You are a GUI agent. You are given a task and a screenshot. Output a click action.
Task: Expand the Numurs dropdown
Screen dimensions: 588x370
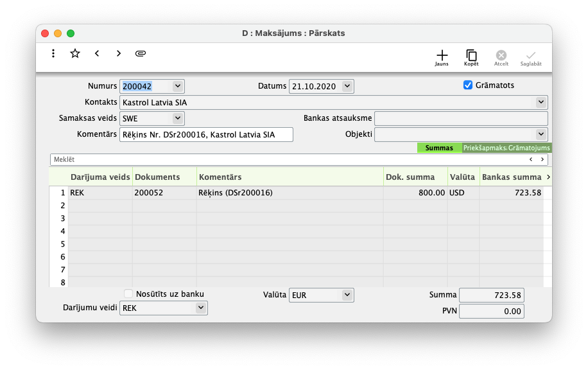(178, 86)
